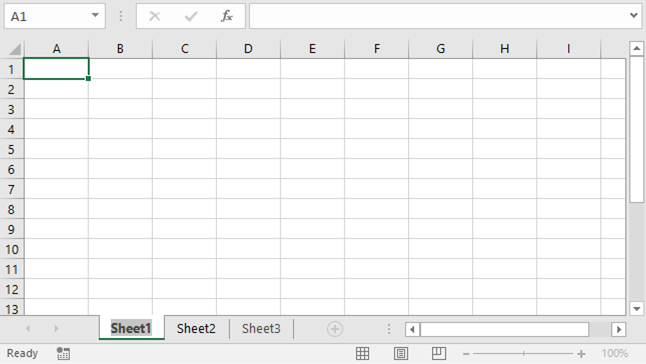Click the Insert Function fx icon

227,16
